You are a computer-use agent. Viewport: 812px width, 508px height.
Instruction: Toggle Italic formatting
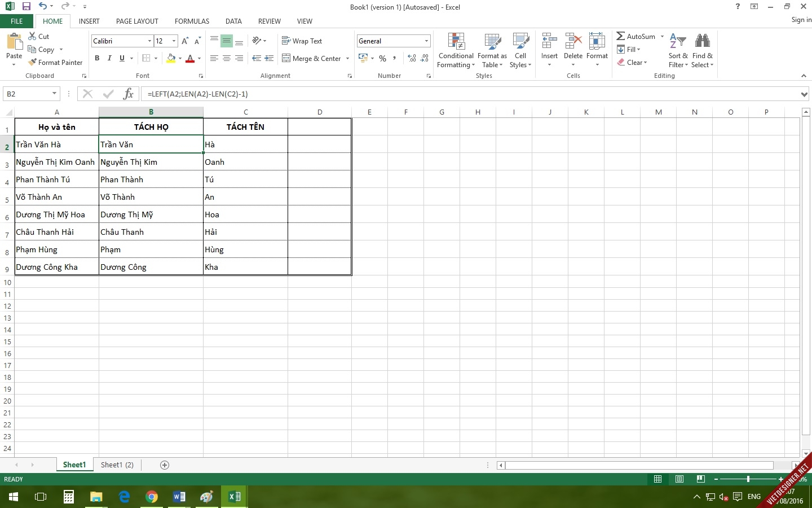point(109,58)
